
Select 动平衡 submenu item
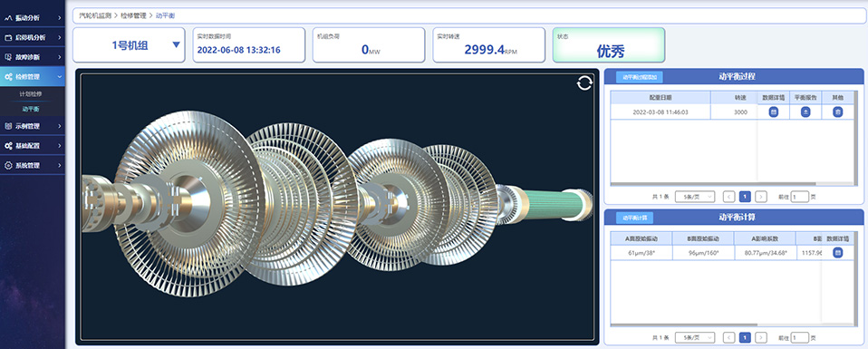[31, 109]
